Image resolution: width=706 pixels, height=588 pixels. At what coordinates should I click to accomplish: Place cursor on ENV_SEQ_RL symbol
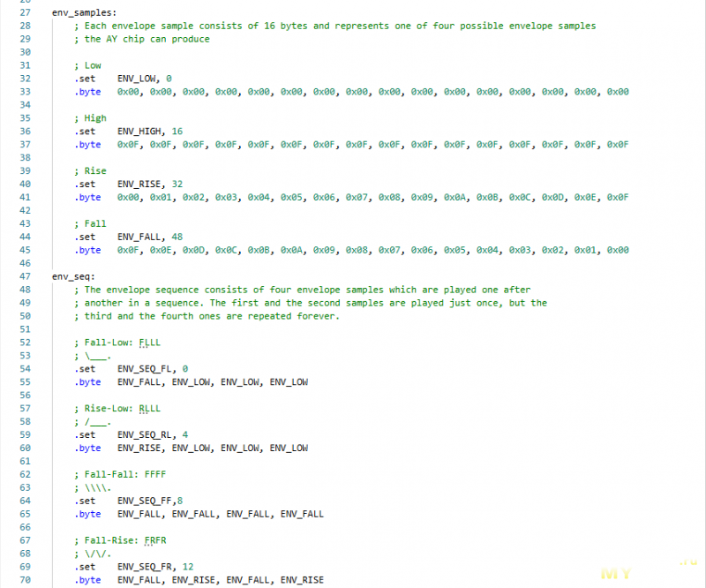point(144,434)
